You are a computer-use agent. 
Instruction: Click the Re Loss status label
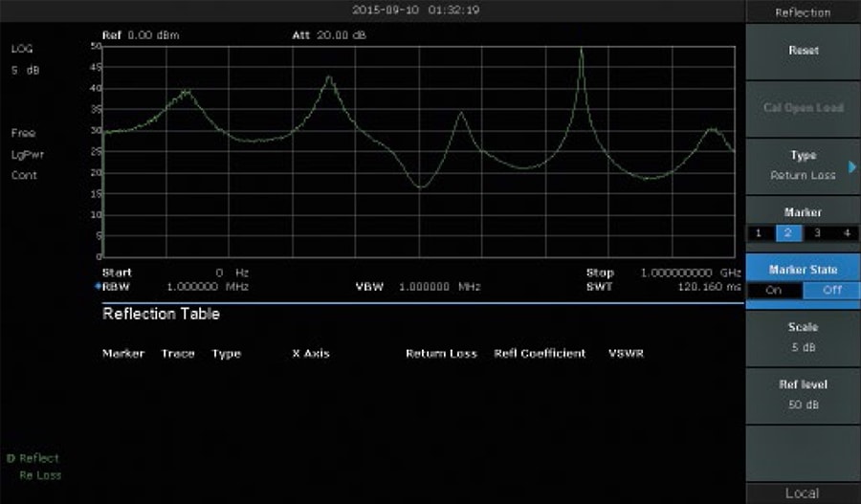pyautogui.click(x=40, y=475)
